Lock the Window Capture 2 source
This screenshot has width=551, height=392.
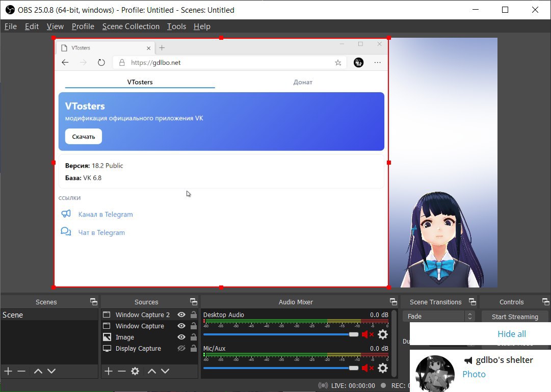point(194,315)
